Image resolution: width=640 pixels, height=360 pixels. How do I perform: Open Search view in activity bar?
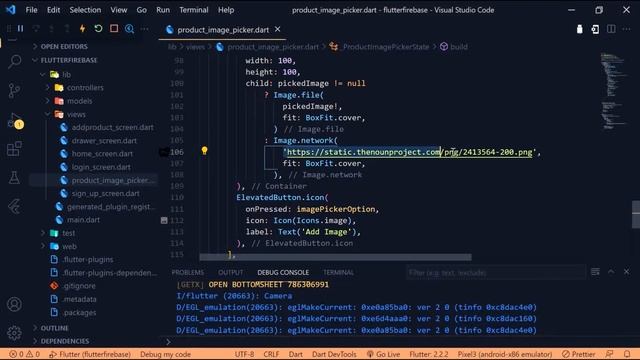14,61
